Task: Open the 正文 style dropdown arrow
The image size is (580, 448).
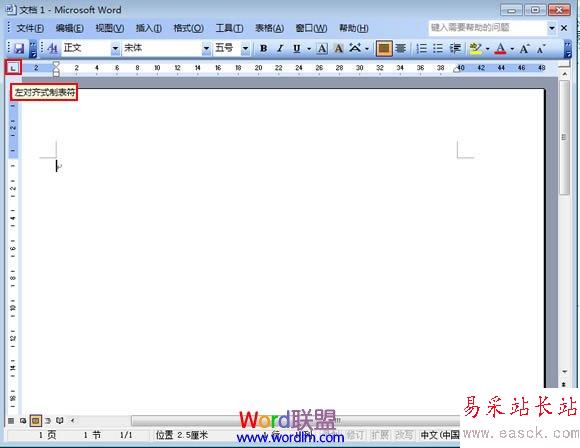Action: point(115,48)
